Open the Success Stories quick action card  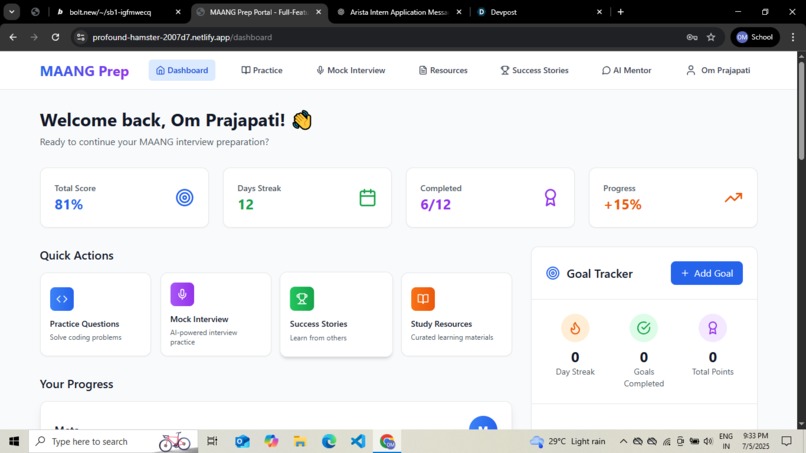(336, 314)
